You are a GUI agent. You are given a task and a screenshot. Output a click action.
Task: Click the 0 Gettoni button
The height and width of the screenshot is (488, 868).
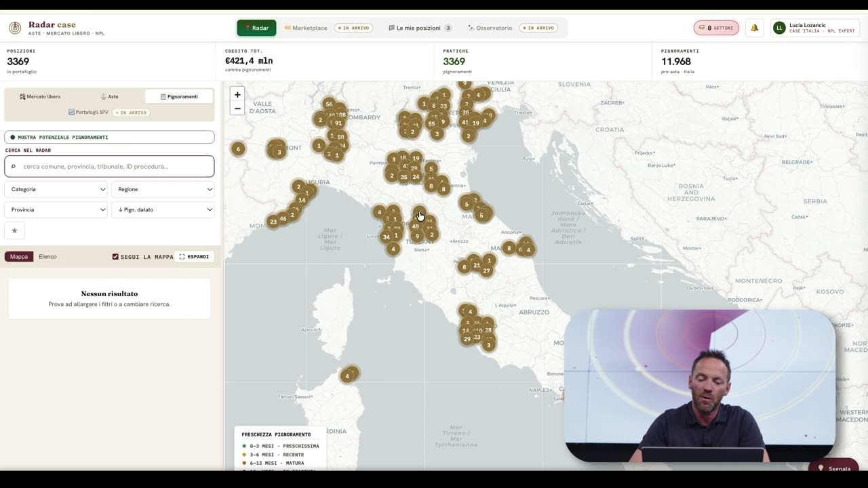[x=716, y=28]
